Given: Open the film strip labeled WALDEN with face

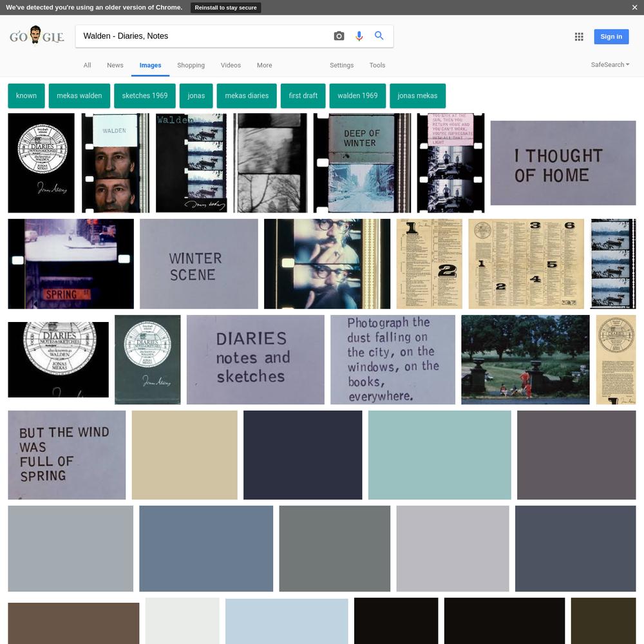Looking at the screenshot, I should click(115, 163).
